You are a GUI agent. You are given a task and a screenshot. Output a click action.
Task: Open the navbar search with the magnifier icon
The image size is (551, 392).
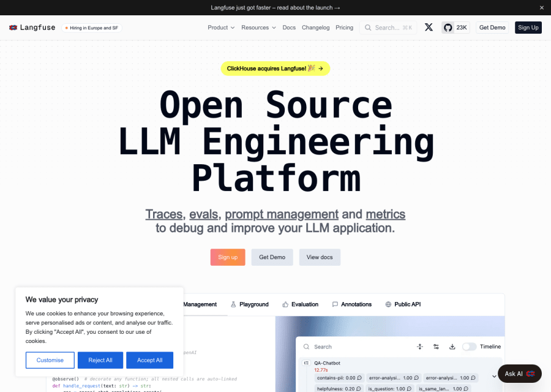367,28
